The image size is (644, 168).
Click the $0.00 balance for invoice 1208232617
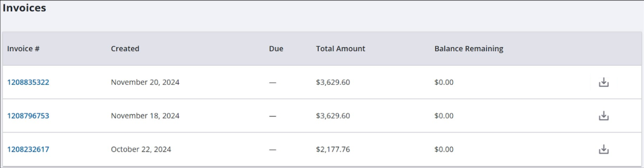(444, 149)
